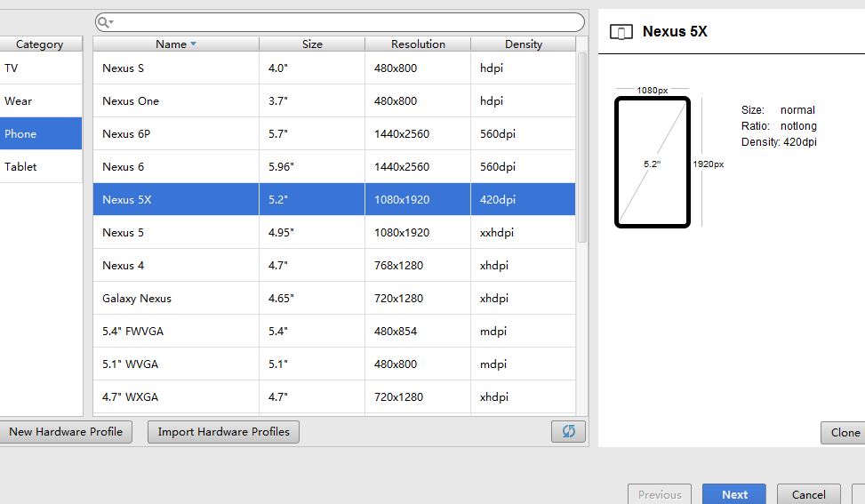Screen dimensions: 865x504
Task: Click the Cancel button
Action: click(x=809, y=494)
